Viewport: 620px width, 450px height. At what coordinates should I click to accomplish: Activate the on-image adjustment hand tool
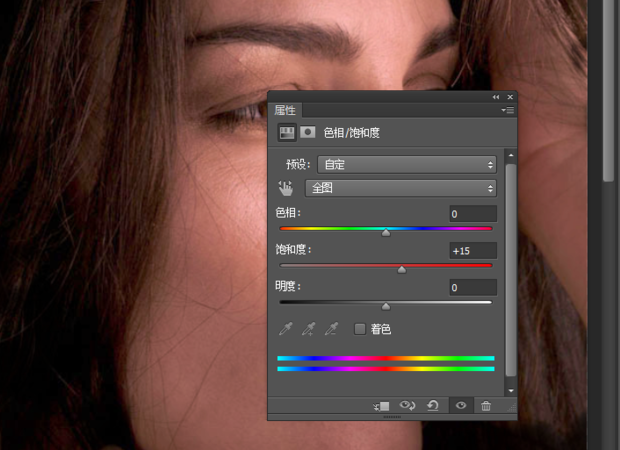(285, 188)
